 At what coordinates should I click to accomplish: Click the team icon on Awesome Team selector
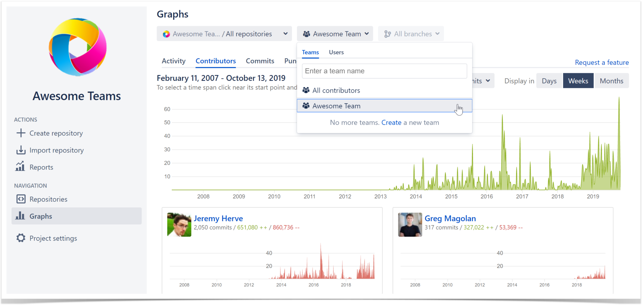tap(307, 34)
